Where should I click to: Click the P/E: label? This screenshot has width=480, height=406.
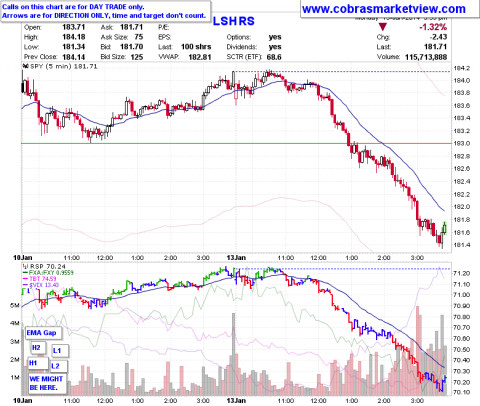[x=163, y=27]
